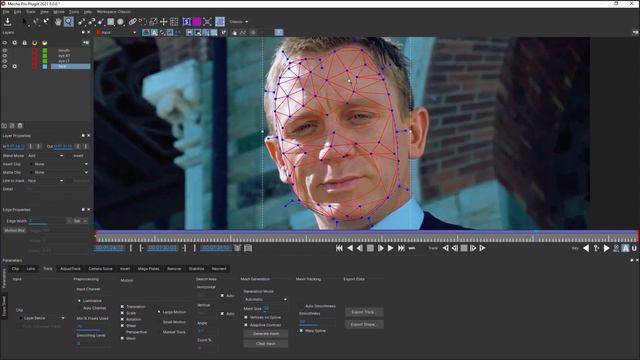Toggle the Translation motion checkbox
Image resolution: width=640 pixels, height=360 pixels.
[122, 306]
